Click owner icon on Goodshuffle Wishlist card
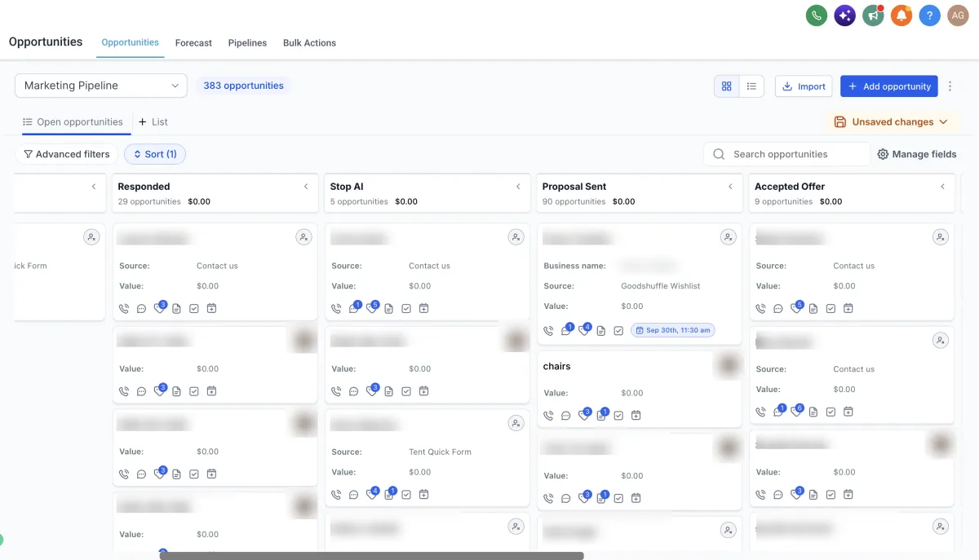Image resolution: width=979 pixels, height=560 pixels. [x=728, y=237]
